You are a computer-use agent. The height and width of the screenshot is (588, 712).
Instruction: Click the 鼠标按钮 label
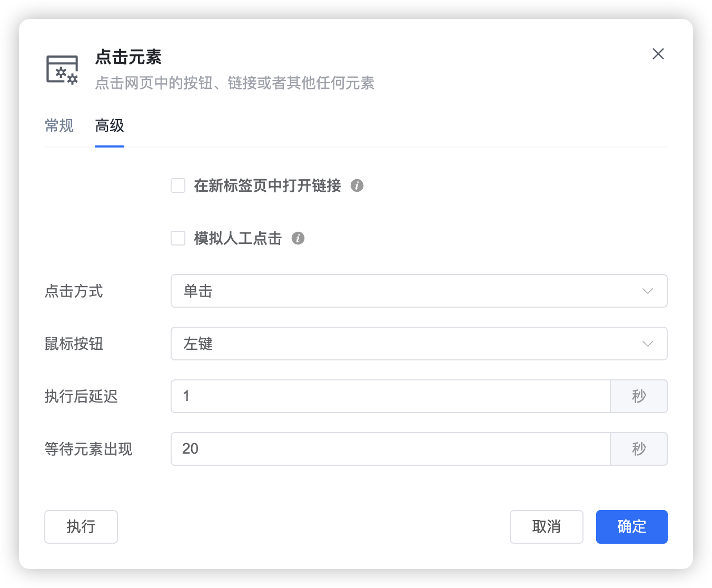(x=74, y=344)
